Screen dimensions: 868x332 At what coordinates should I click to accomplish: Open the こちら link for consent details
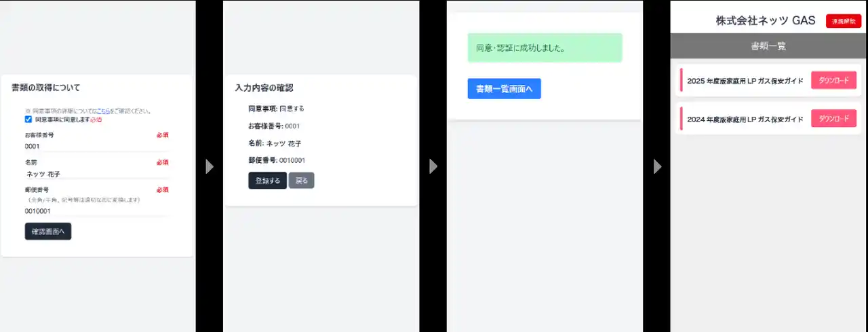(104, 111)
